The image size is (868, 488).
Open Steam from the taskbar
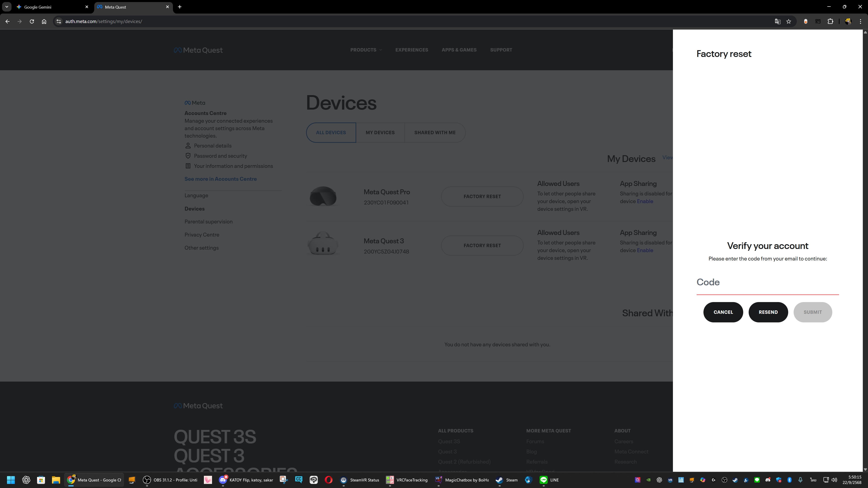[x=507, y=480]
